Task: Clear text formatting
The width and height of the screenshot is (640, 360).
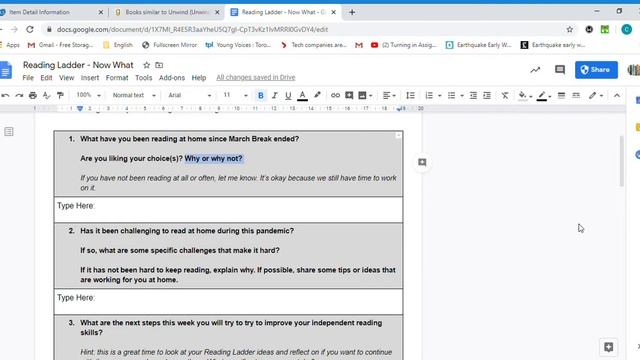Action: [505, 96]
